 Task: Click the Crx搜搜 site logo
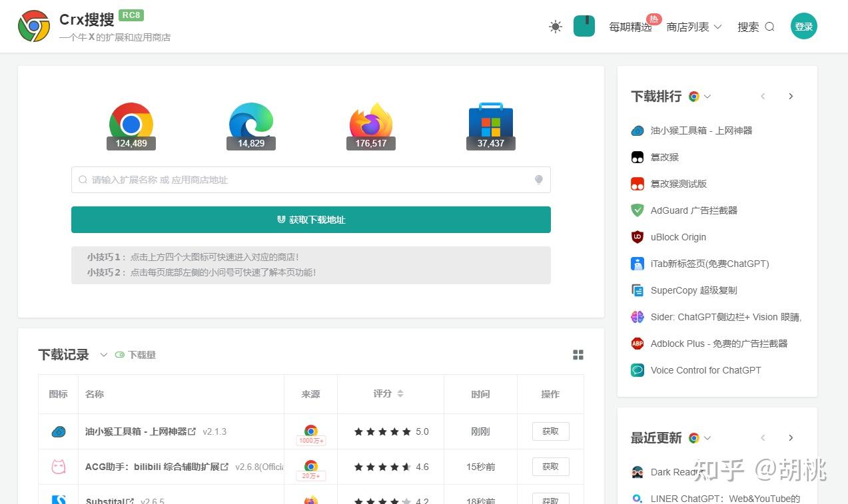(x=33, y=26)
